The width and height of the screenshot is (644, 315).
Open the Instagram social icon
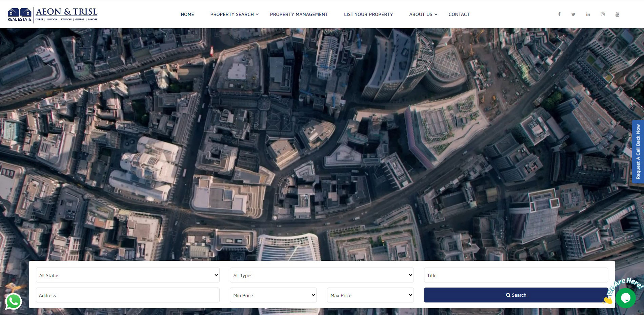click(603, 14)
